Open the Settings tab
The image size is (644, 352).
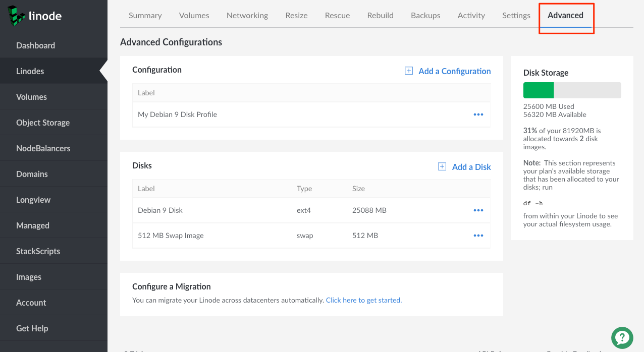516,15
